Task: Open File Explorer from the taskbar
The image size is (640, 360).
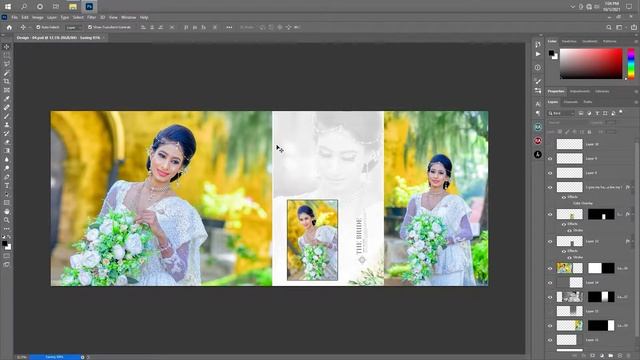Action: [73, 7]
